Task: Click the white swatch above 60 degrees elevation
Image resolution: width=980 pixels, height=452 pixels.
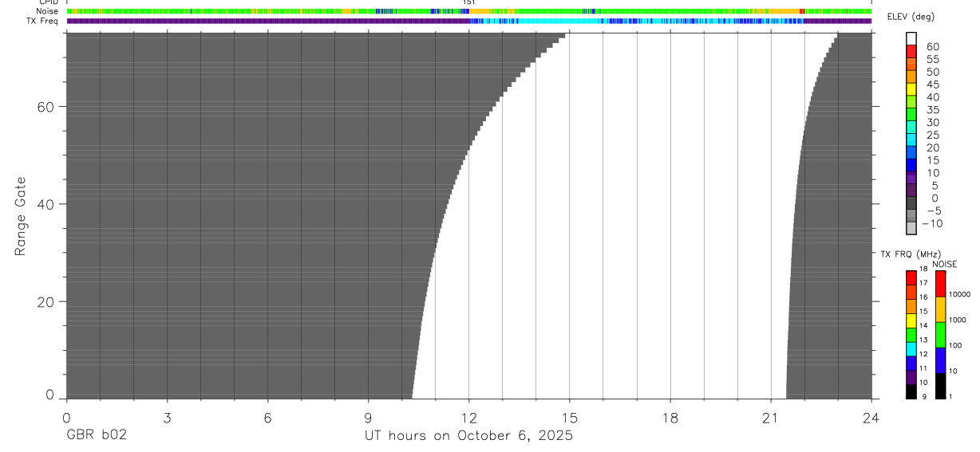Action: coord(911,39)
